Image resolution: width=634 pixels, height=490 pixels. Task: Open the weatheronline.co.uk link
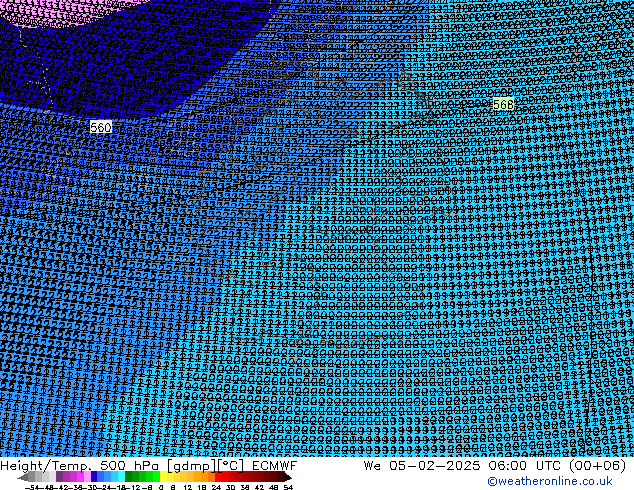(x=550, y=481)
